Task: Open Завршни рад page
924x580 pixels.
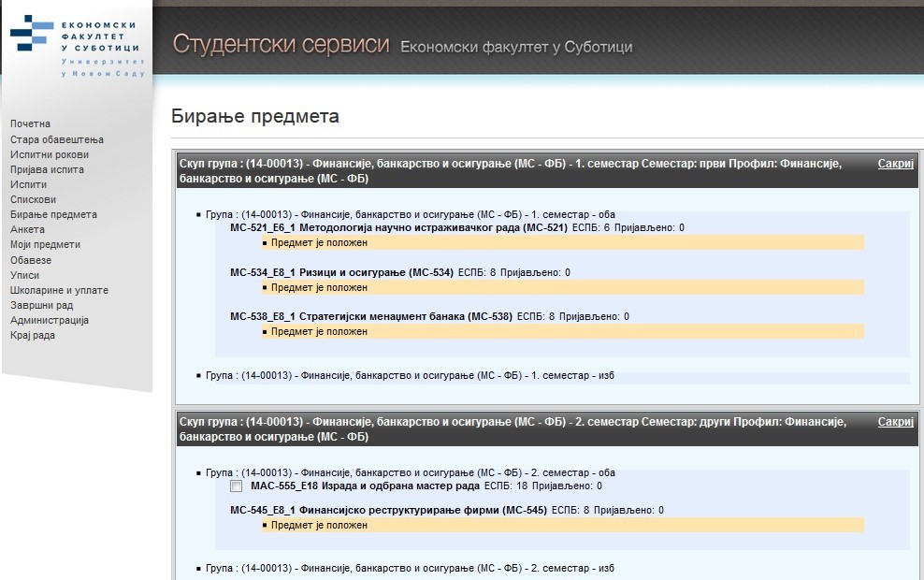Action: click(x=41, y=305)
